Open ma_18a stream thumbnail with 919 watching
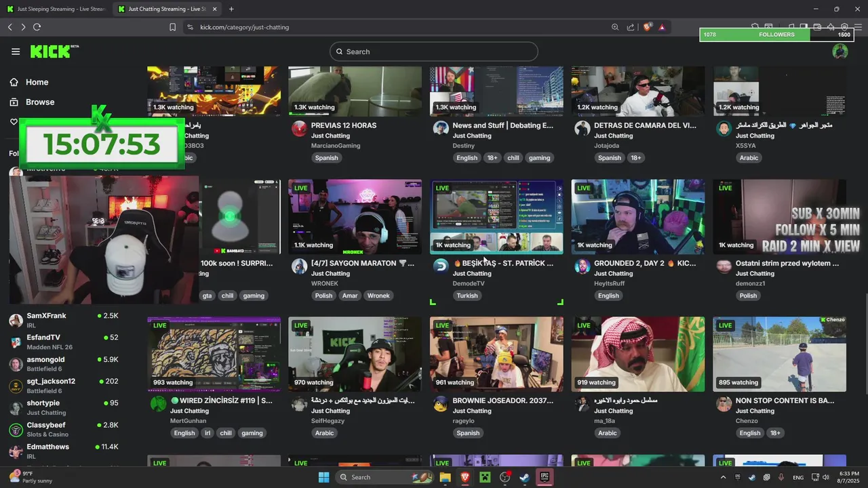 click(637, 354)
